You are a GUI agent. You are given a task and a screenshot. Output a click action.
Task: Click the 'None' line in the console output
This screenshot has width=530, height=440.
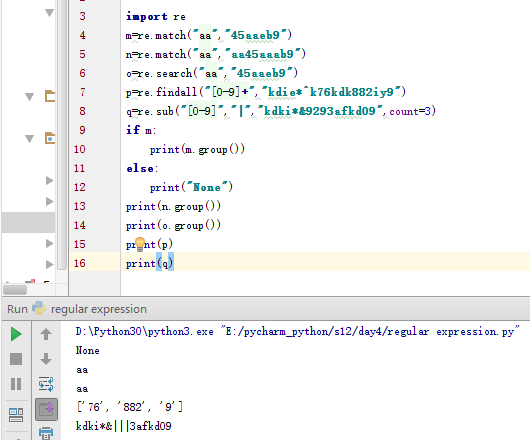88,350
